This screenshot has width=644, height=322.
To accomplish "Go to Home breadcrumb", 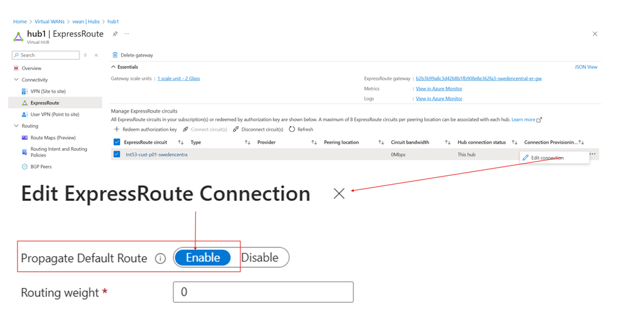I will (x=20, y=21).
